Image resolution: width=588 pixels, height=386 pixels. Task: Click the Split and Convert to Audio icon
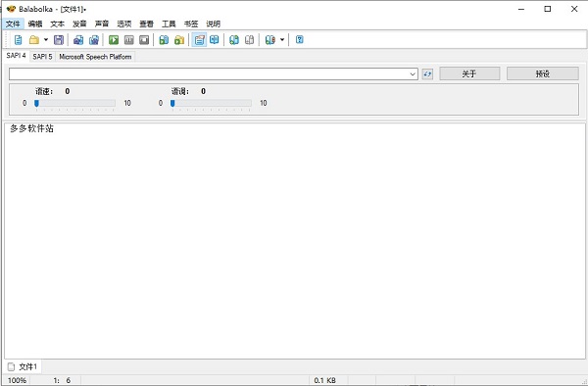tap(94, 40)
